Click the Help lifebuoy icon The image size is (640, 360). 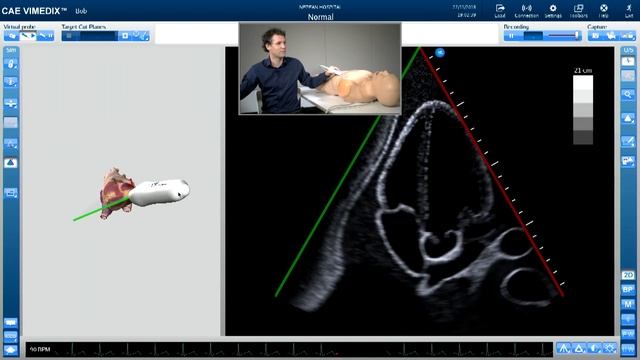click(x=604, y=11)
